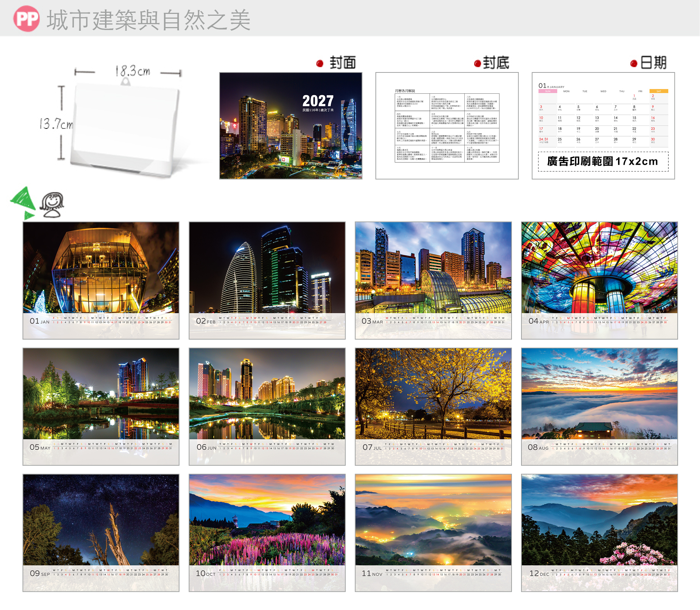Click the red dot beside 封面
This screenshot has height=610, width=700.
tap(320, 64)
